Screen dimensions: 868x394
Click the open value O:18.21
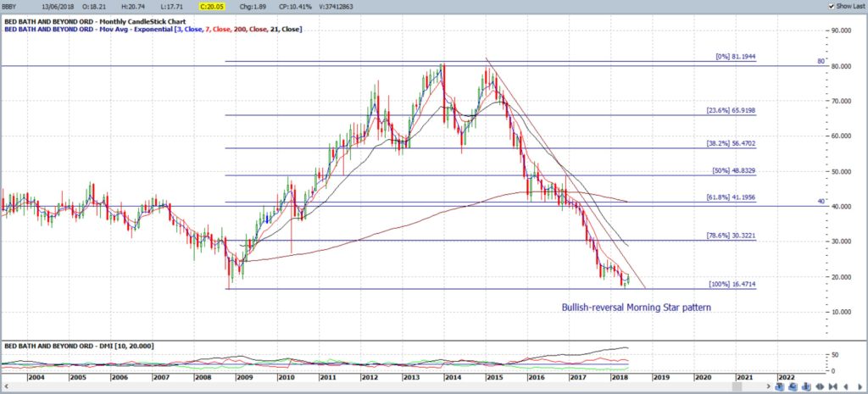[x=93, y=6]
